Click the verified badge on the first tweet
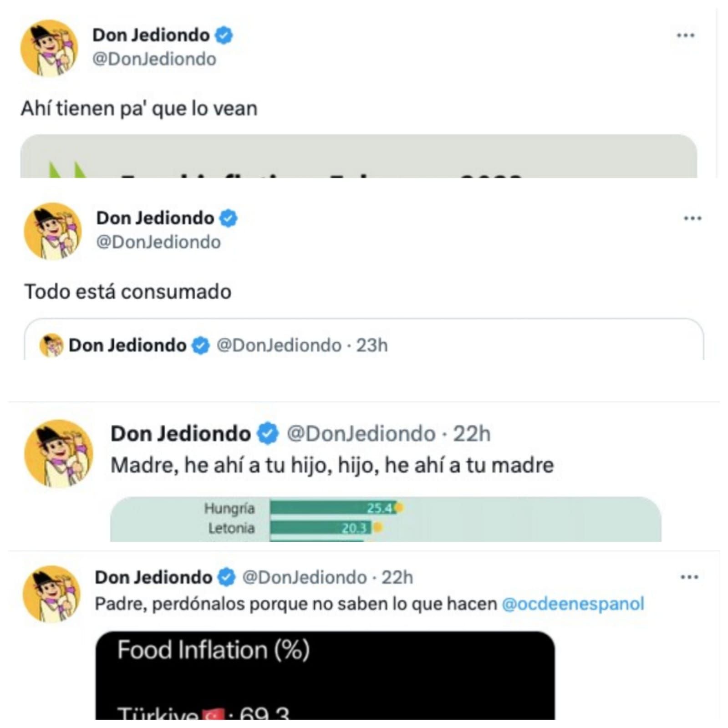This screenshot has width=728, height=728. click(224, 35)
